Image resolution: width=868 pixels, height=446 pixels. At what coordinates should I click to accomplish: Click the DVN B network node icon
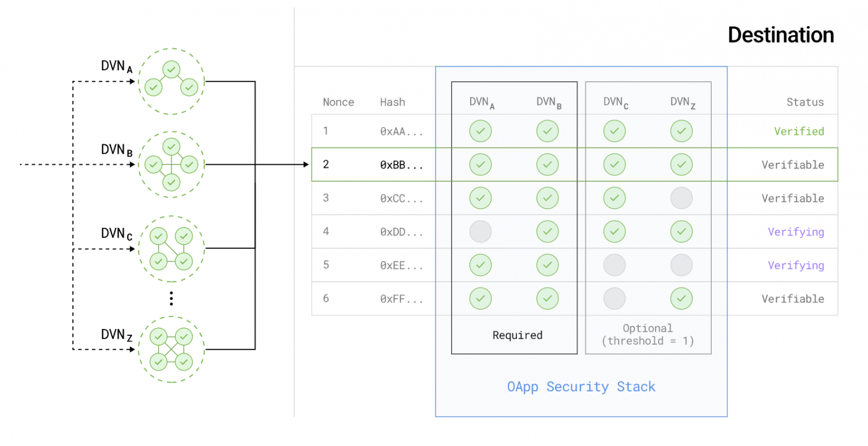pos(171,164)
